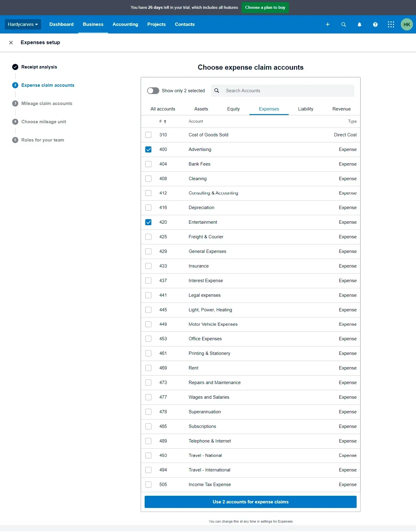Click the Direct Cost type cell
Viewport: 416px width, 532px height.
[345, 135]
